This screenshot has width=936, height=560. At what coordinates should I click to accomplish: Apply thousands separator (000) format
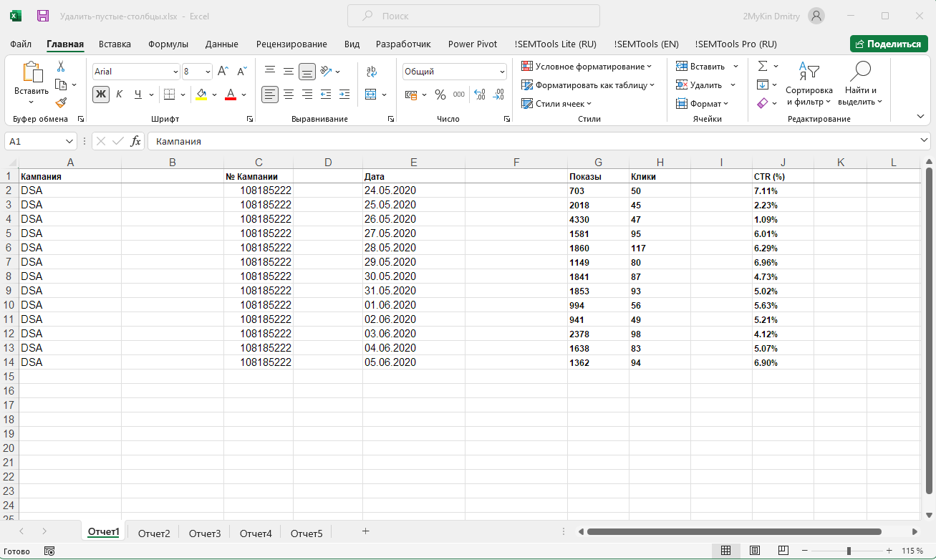[459, 95]
